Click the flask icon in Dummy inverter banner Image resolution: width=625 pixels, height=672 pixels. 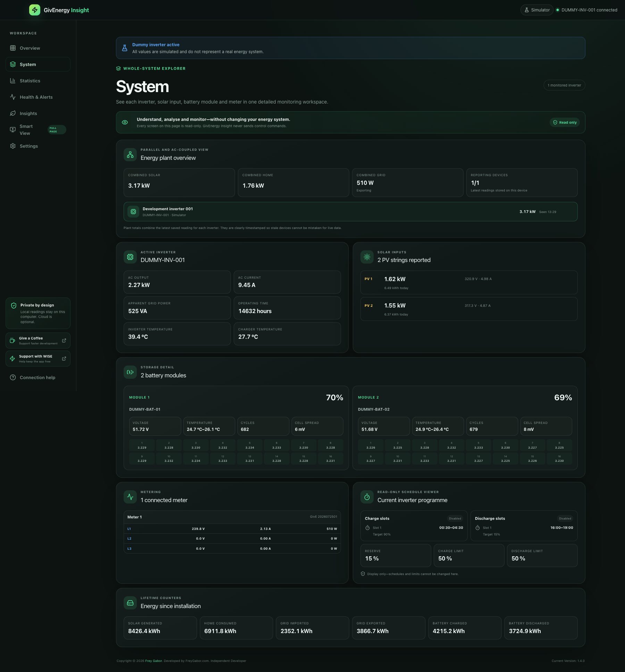click(x=125, y=48)
